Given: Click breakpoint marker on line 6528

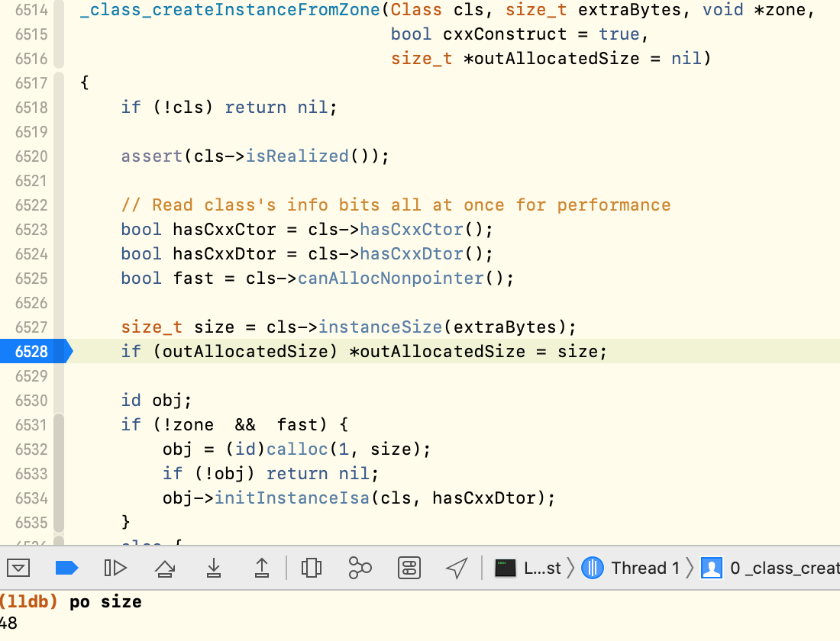Looking at the screenshot, I should [35, 351].
